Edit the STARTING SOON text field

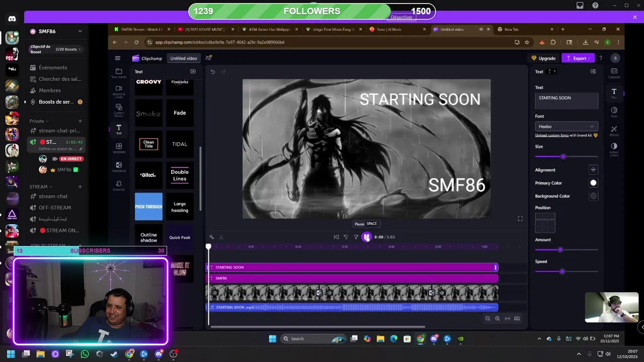[x=567, y=101]
